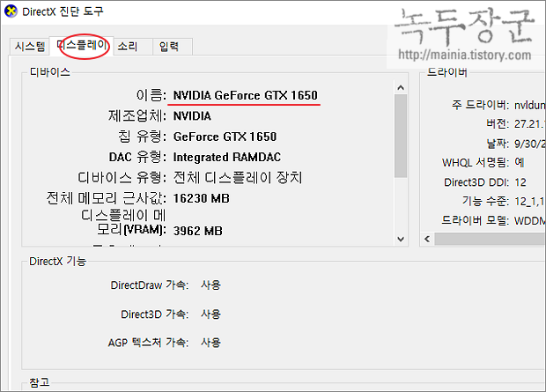546x392 pixels.
Task: Select the manufacturer value NVIDIA
Action: [x=192, y=115]
